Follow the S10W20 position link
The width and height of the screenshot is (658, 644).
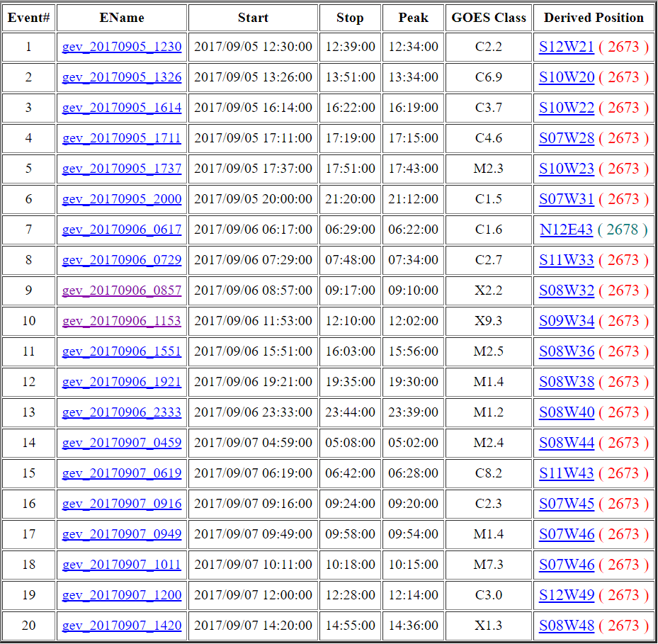click(567, 77)
